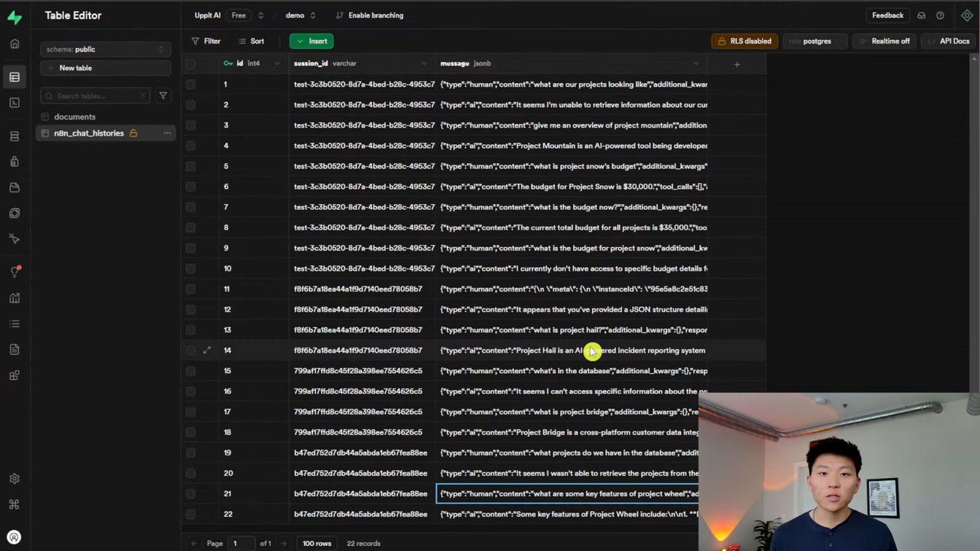Image resolution: width=980 pixels, height=551 pixels.
Task: Open the inbox notifications icon
Action: click(x=922, y=15)
